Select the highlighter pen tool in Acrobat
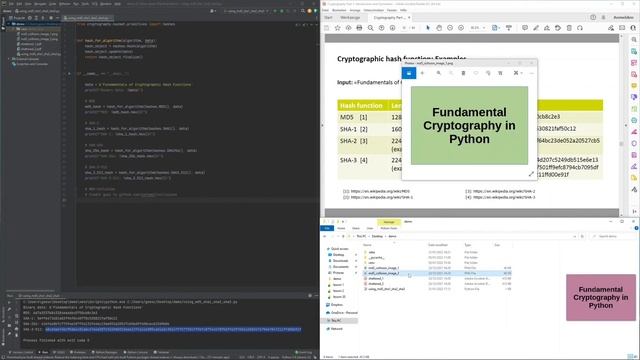Viewport: 640px width, 360px height. 536,28
